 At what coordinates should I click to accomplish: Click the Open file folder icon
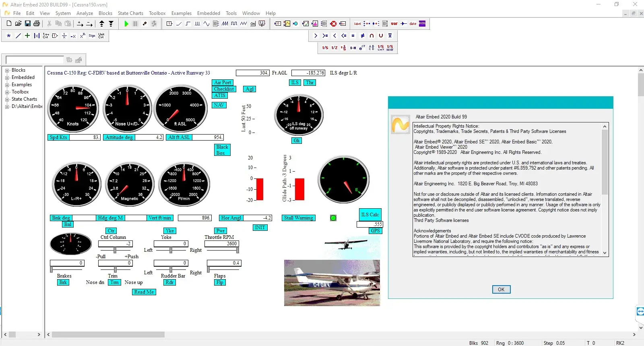tap(18, 24)
